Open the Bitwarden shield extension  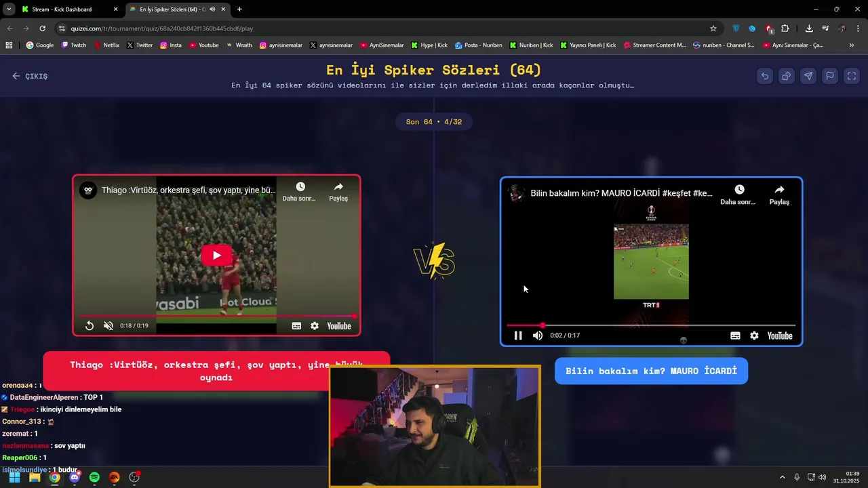(x=736, y=28)
